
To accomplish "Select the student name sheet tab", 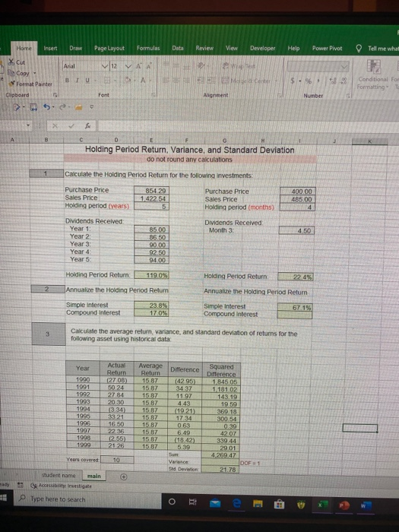I will click(x=59, y=475).
